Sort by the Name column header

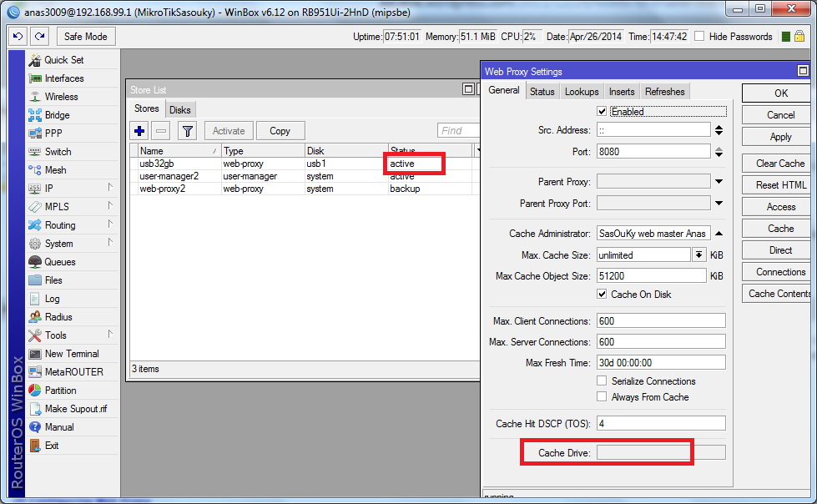[179, 151]
